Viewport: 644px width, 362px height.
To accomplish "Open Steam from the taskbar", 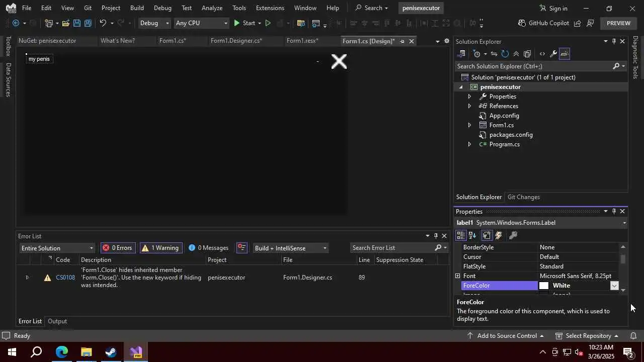I will (x=111, y=352).
